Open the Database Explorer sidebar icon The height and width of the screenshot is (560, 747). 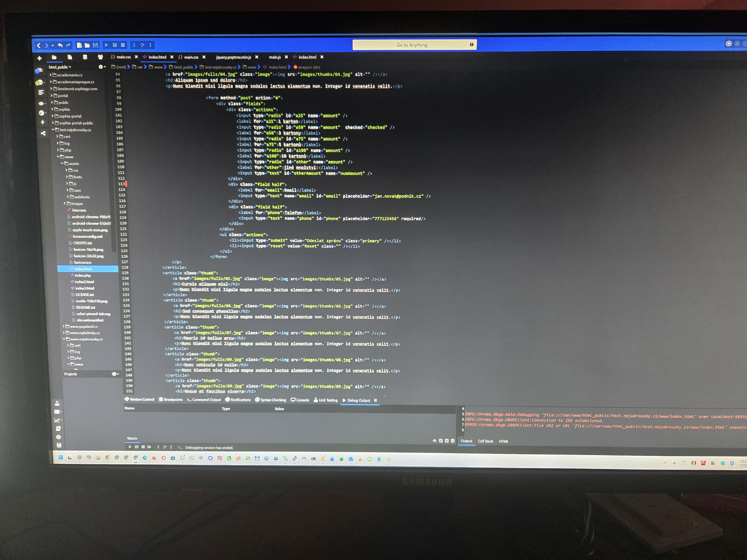[85, 57]
